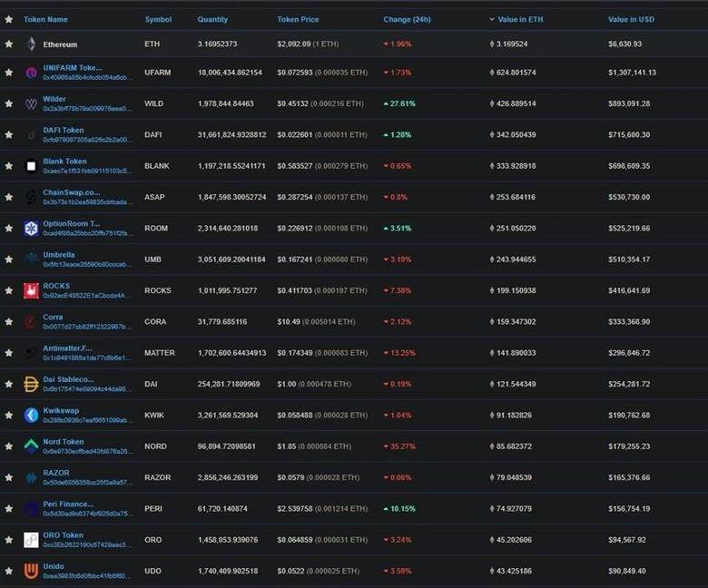708x588 pixels.
Task: Click the Unido orange logo icon
Action: 31,571
